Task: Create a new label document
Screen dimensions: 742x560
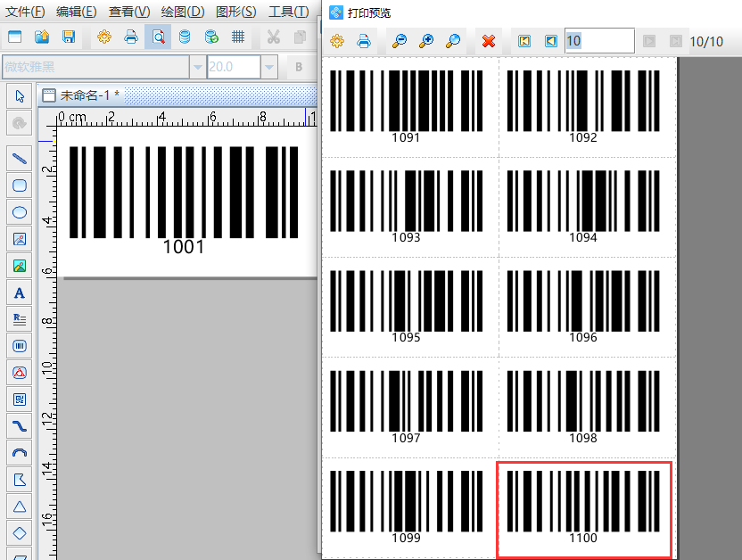Action: click(x=15, y=37)
